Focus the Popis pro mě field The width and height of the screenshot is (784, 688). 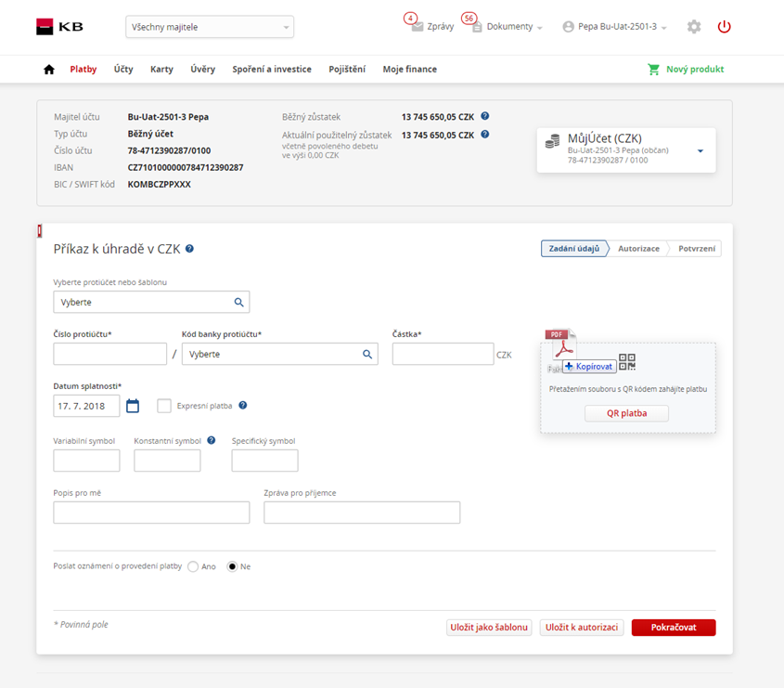pyautogui.click(x=151, y=513)
